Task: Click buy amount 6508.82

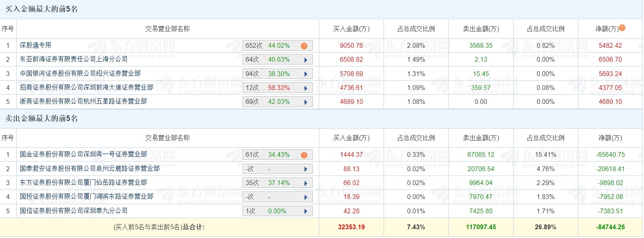Action: pos(351,59)
